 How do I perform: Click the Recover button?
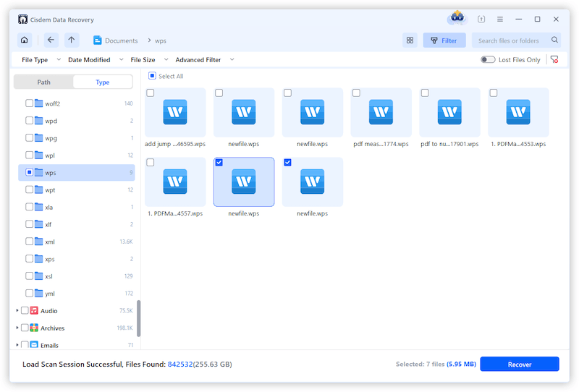coord(520,364)
